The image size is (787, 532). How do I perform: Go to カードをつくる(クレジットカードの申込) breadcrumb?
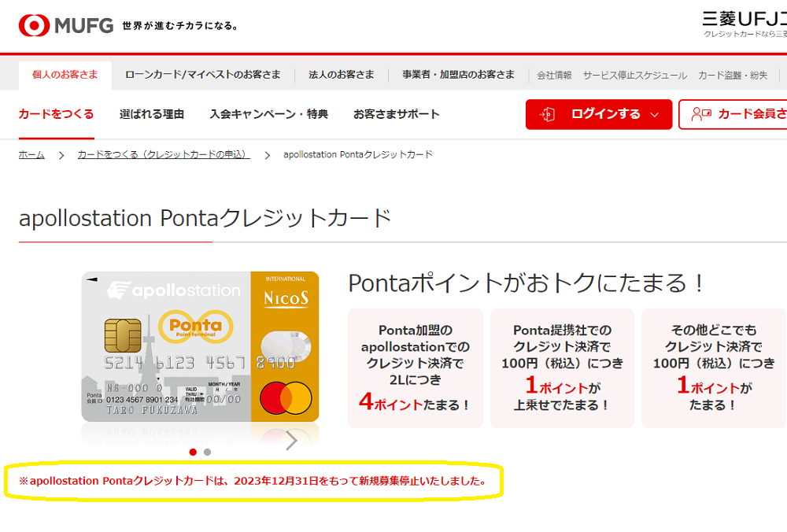pos(164,154)
